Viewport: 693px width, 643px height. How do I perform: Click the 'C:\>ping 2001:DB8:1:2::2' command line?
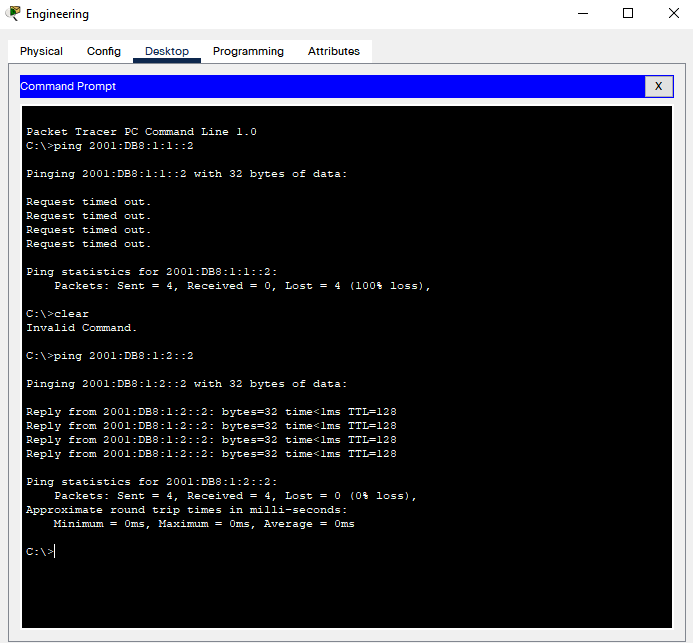(x=110, y=356)
